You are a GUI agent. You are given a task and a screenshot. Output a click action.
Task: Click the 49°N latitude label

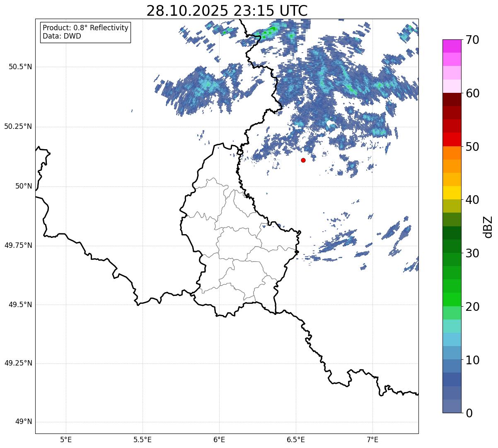(x=24, y=422)
